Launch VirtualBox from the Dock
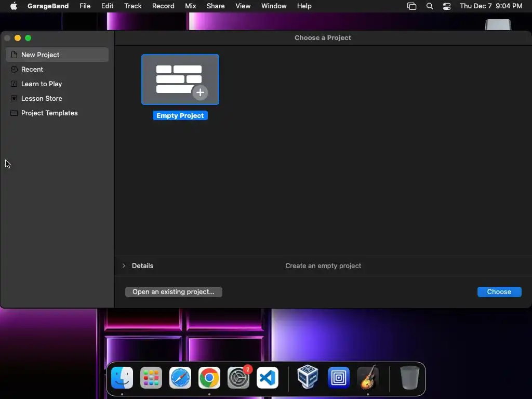 [308, 377]
